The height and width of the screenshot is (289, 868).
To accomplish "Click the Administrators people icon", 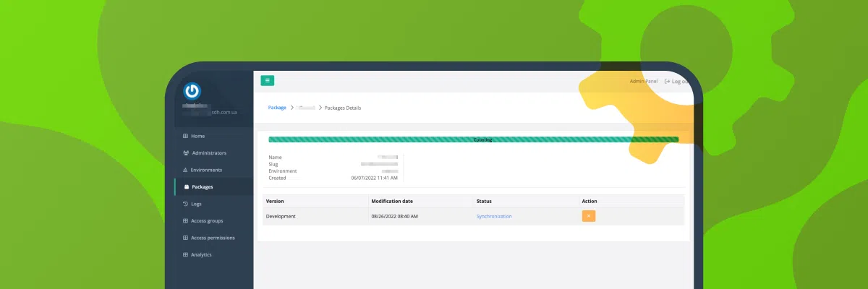I will [x=186, y=153].
